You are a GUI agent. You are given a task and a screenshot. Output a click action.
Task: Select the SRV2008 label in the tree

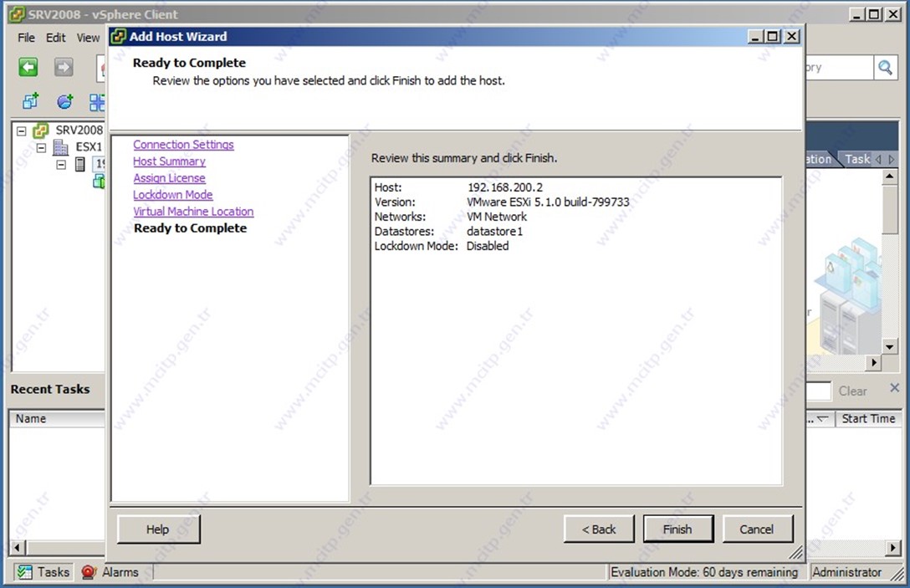tap(79, 130)
